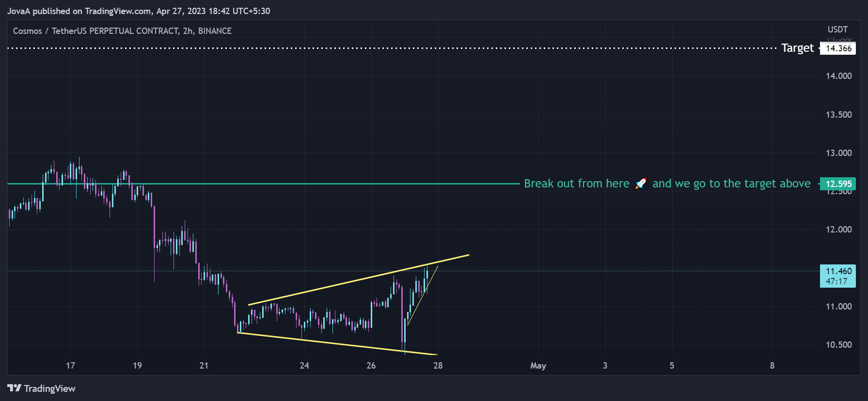Click the date label 3 on time axis
This screenshot has width=868, height=401.
pyautogui.click(x=605, y=366)
